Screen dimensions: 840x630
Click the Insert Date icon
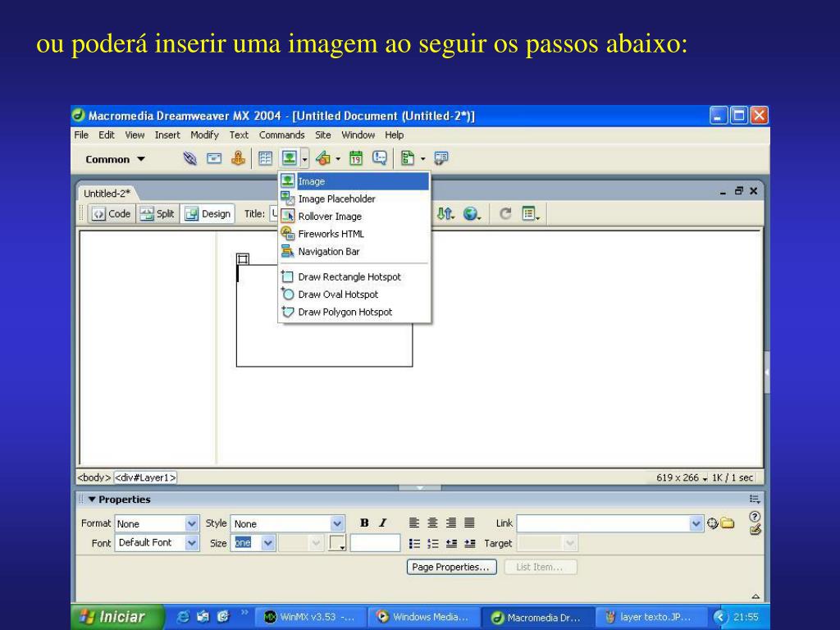point(356,158)
